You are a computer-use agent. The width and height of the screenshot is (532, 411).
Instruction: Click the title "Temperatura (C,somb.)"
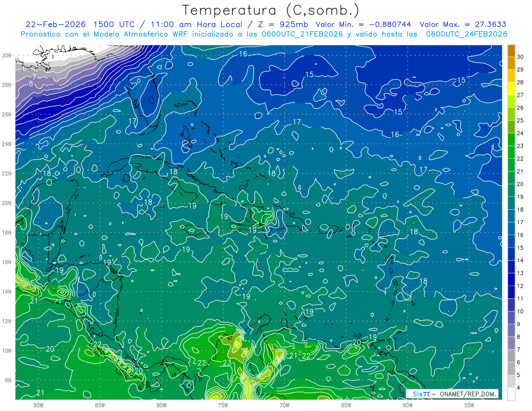click(x=270, y=10)
